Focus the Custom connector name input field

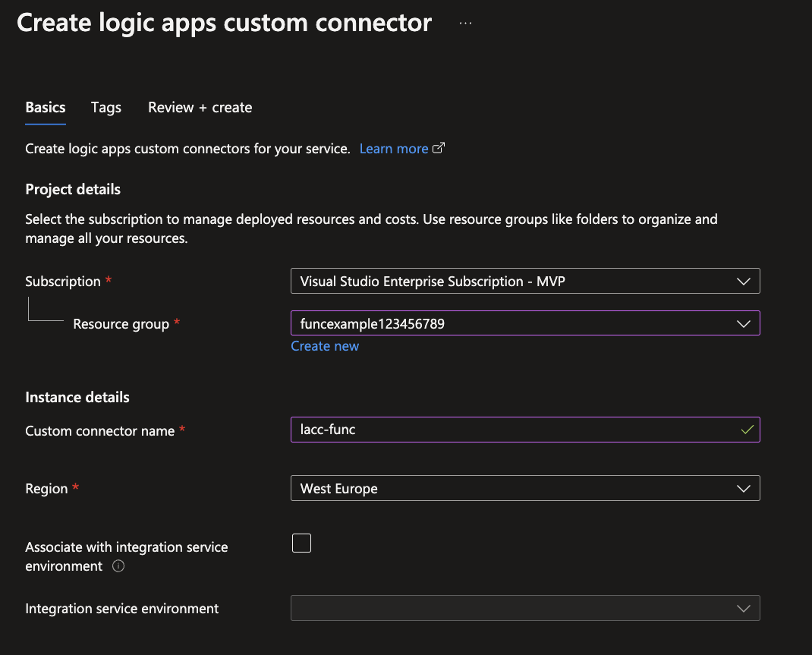point(508,430)
